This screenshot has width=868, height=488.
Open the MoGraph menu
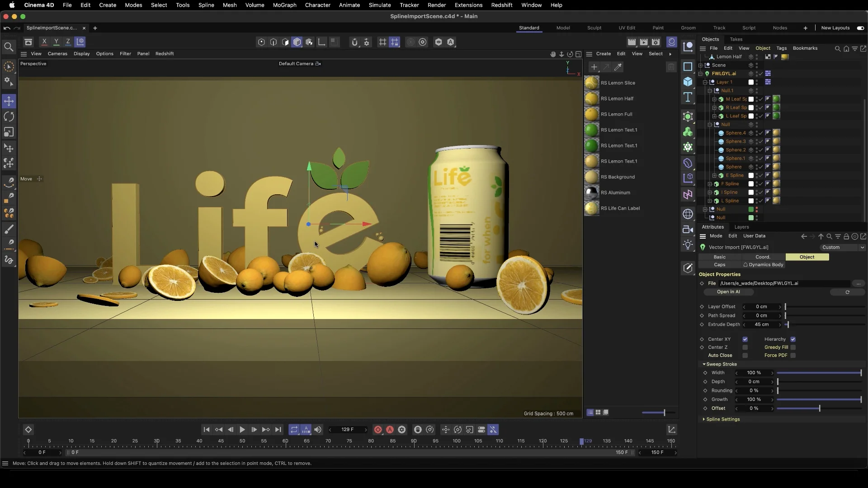(x=284, y=5)
